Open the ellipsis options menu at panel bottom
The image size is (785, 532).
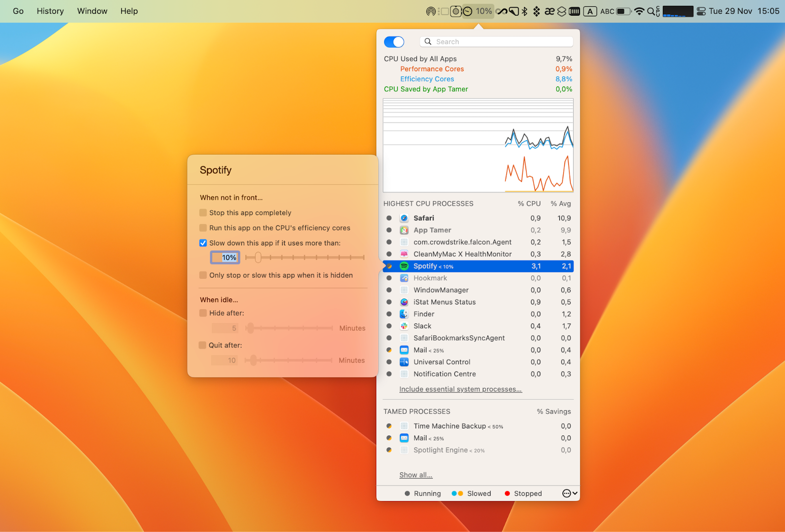click(570, 494)
